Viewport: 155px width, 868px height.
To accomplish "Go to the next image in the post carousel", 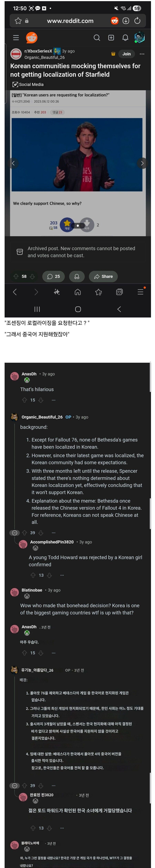I will [x=142, y=163].
